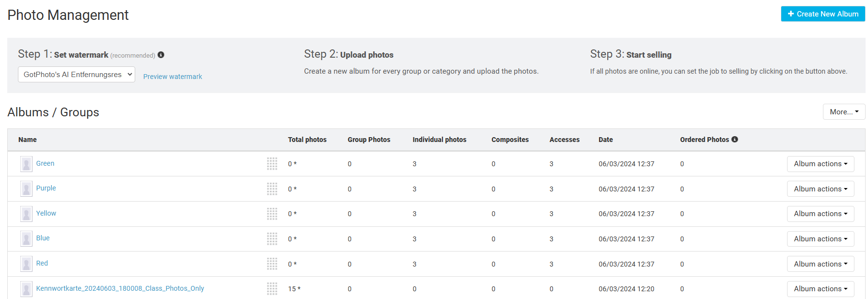Click the Step 3: Start selling heading

click(x=631, y=54)
